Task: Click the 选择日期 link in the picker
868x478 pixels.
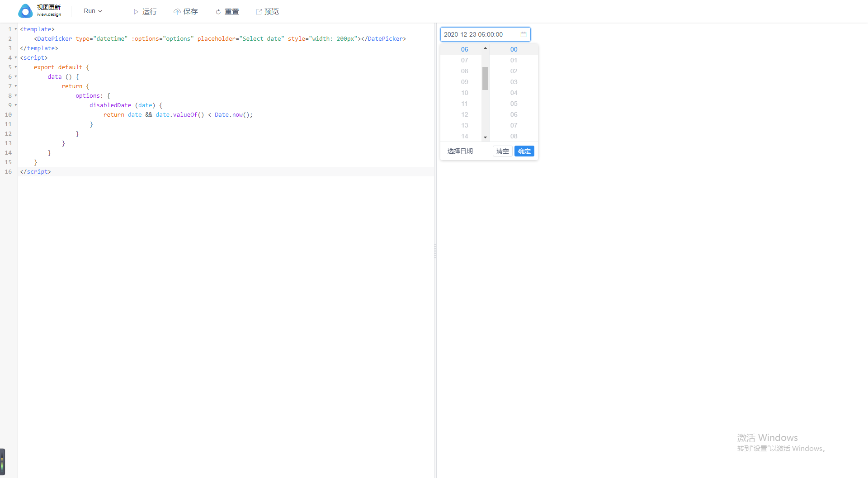Action: tap(460, 151)
